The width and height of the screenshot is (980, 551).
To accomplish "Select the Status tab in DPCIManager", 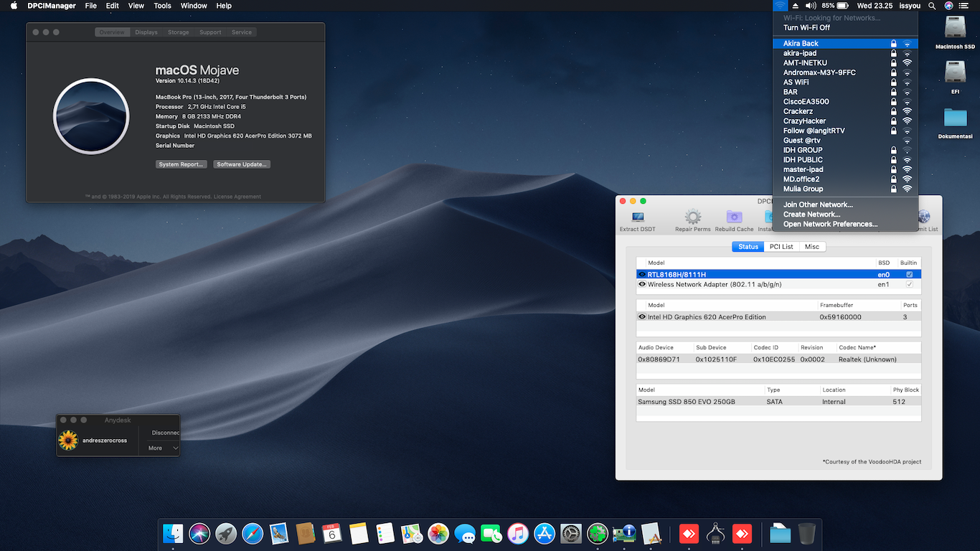I will point(748,247).
